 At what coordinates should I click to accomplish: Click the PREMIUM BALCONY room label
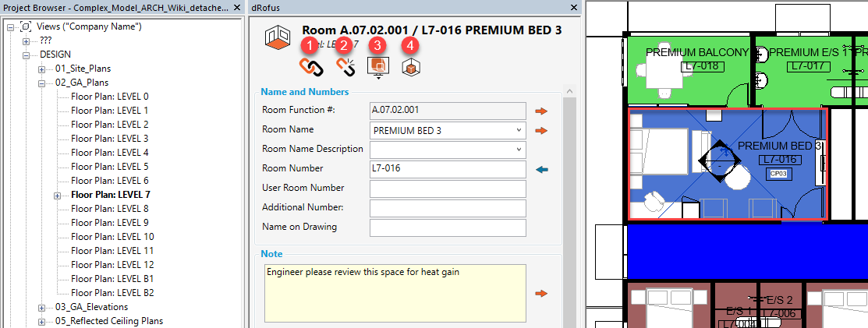[697, 53]
